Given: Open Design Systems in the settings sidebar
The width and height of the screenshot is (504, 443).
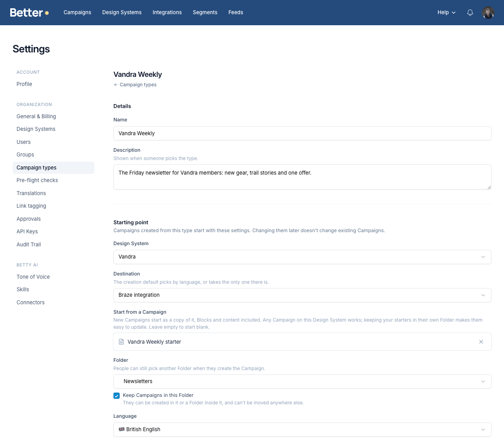Looking at the screenshot, I should point(54,129).
